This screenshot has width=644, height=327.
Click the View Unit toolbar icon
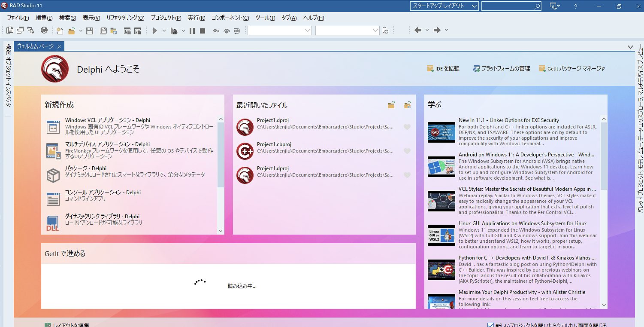point(10,30)
